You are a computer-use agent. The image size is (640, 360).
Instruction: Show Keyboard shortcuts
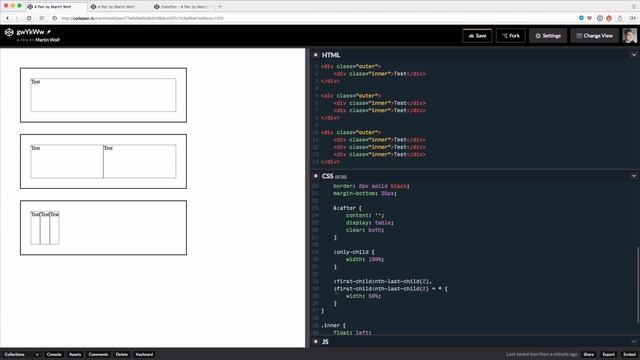(144, 354)
